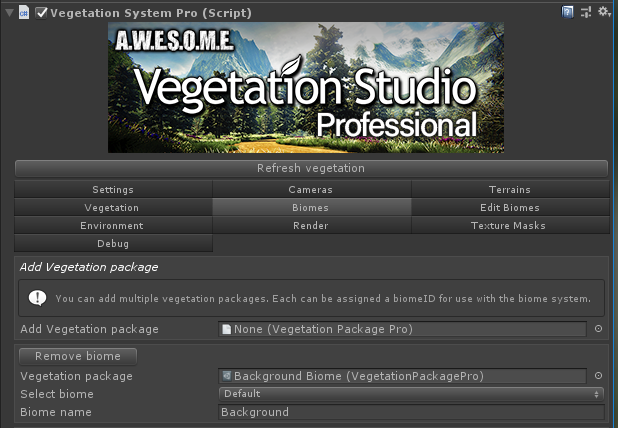Open the Terrains tab
Viewport: 618px width, 428px height.
(x=510, y=190)
